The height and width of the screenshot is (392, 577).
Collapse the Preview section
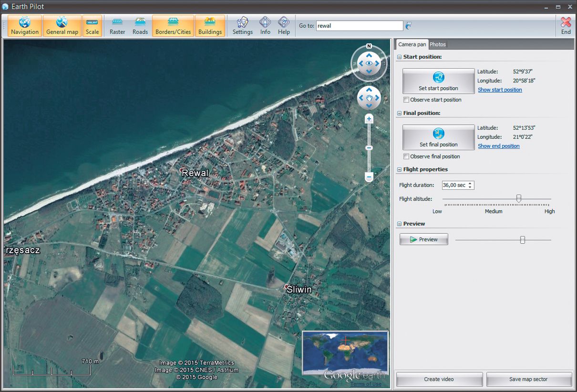click(399, 224)
